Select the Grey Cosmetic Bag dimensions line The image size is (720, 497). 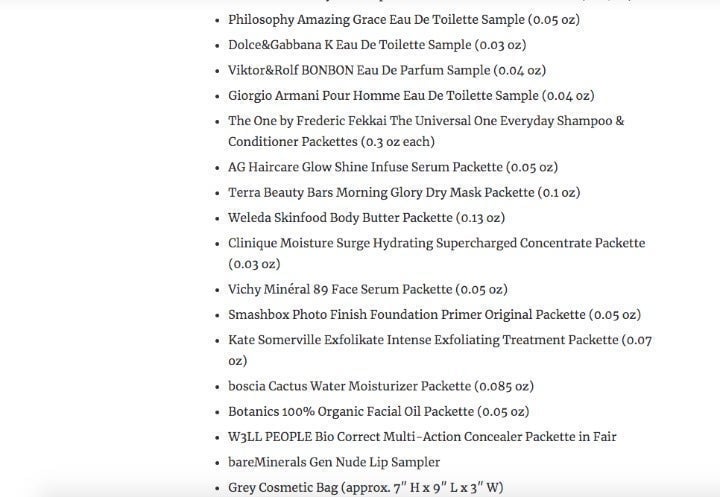click(x=366, y=487)
